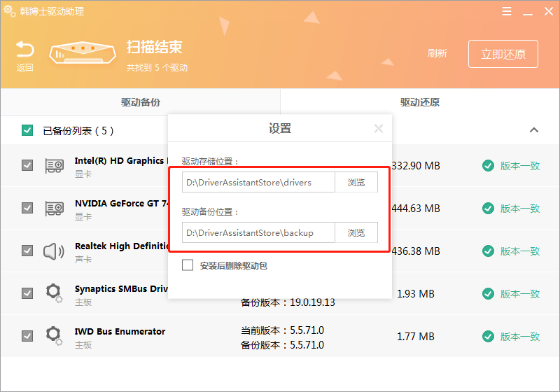The width and height of the screenshot is (560, 392).
Task: Collapse the backed-up list with chevron
Action: click(x=534, y=130)
